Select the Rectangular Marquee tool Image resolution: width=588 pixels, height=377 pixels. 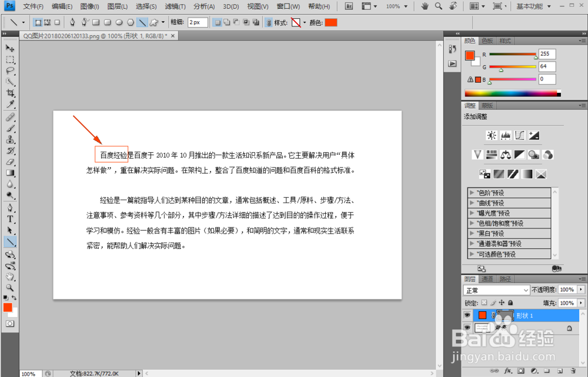[10, 59]
